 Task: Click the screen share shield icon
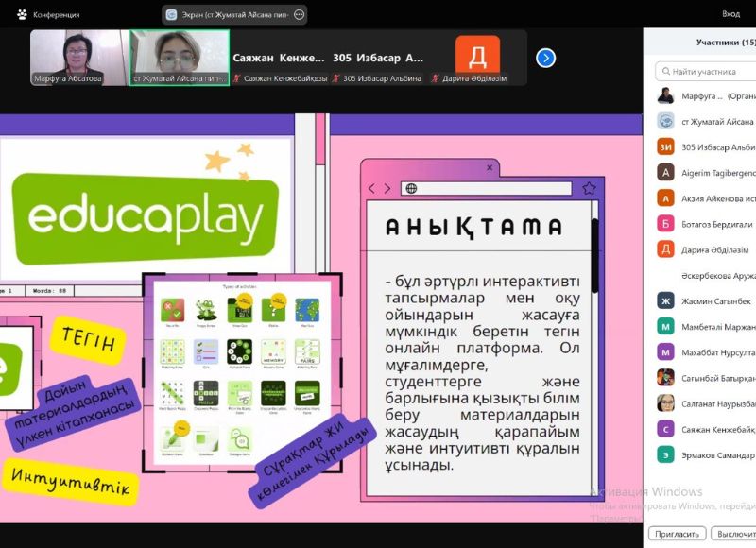click(171, 15)
